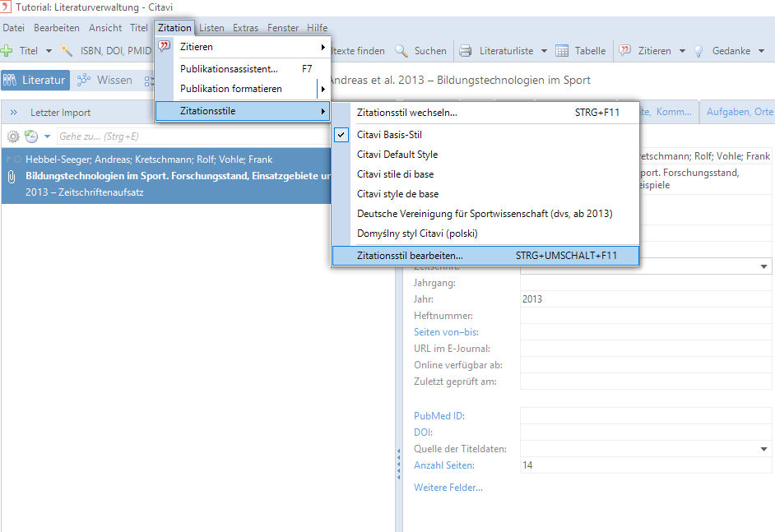Image resolution: width=775 pixels, height=532 pixels.
Task: Click the paperclip attachment icon in the entry
Action: (12, 176)
